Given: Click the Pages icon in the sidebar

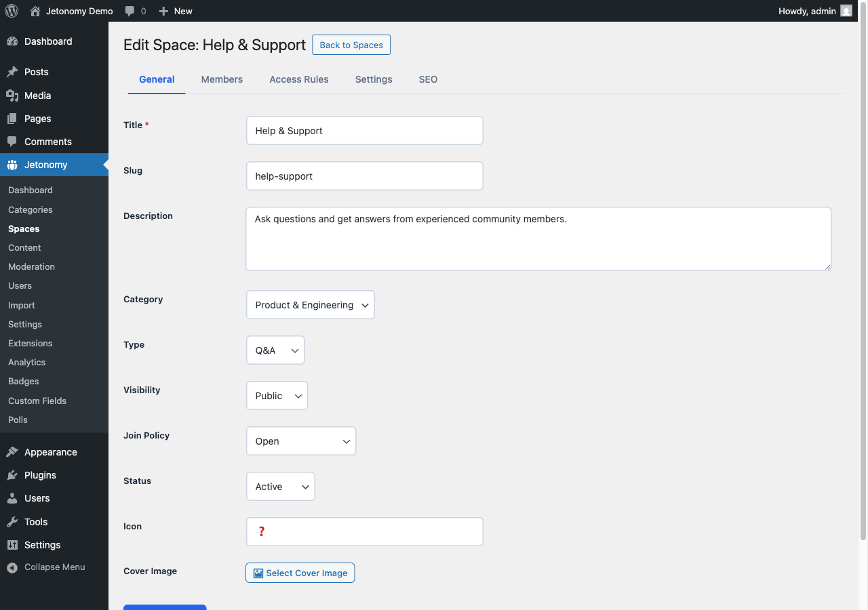Looking at the screenshot, I should pyautogui.click(x=14, y=118).
